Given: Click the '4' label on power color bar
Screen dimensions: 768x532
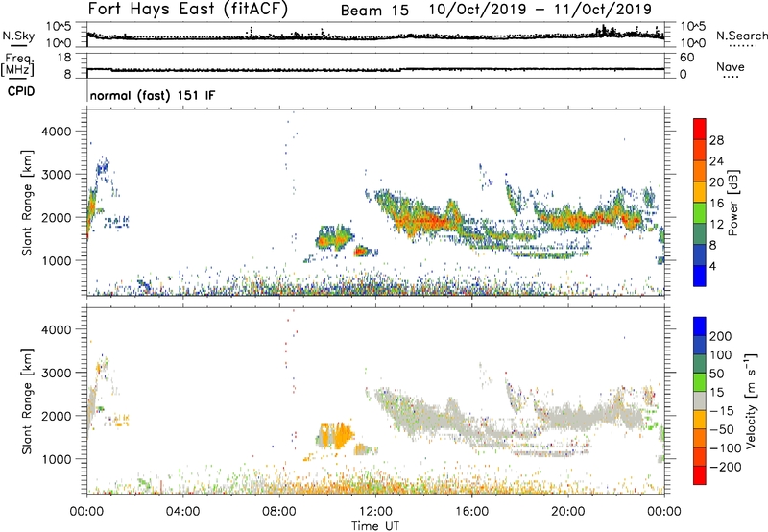Looking at the screenshot, I should (712, 266).
